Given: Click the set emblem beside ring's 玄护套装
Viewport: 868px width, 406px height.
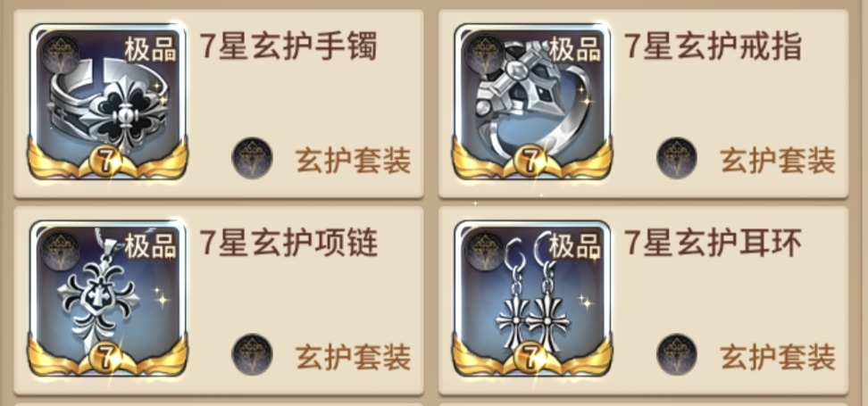Looking at the screenshot, I should pyautogui.click(x=677, y=158).
